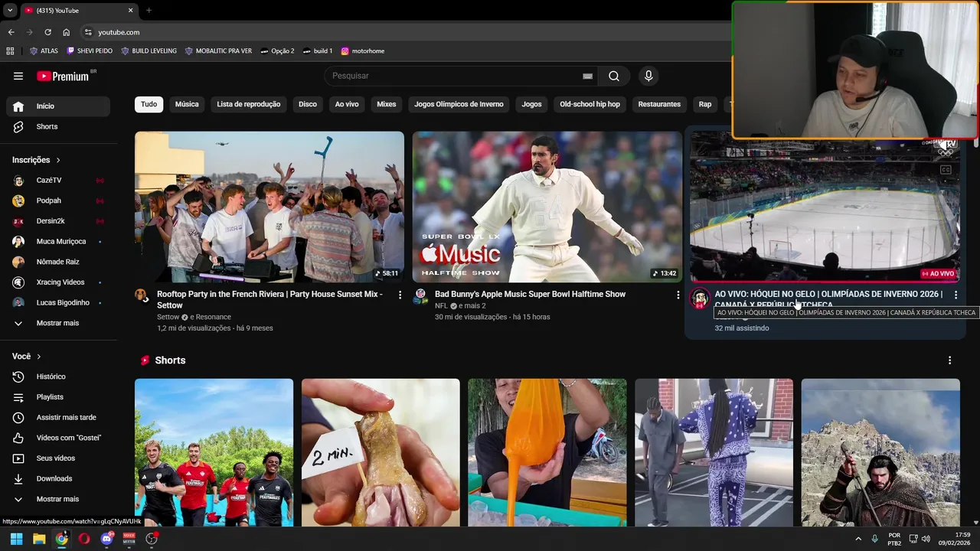Open the Short with the "2 min." label
This screenshot has width=980, height=551.
pyautogui.click(x=381, y=452)
